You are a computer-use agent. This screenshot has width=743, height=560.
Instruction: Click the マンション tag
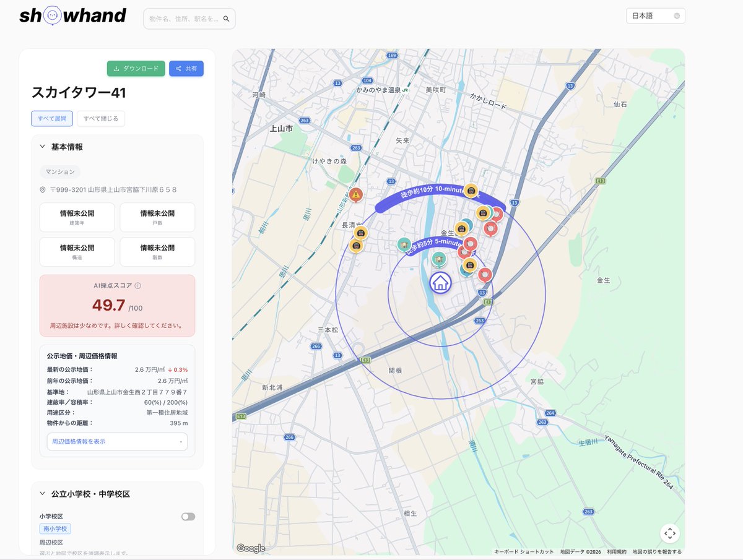tap(60, 171)
